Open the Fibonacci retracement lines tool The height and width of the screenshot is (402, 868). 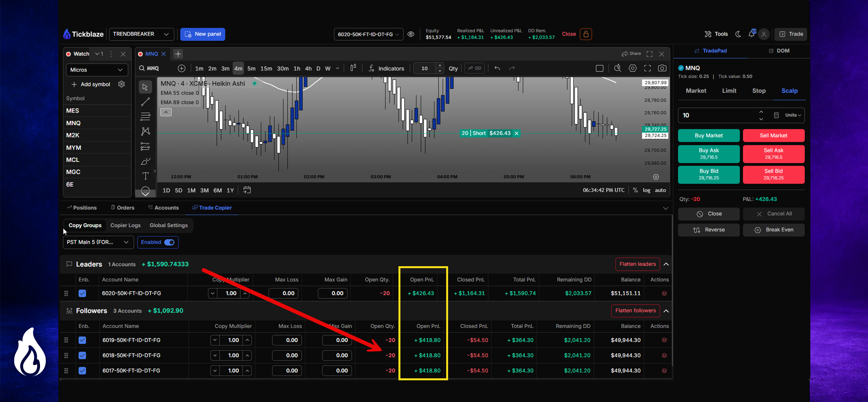[145, 117]
